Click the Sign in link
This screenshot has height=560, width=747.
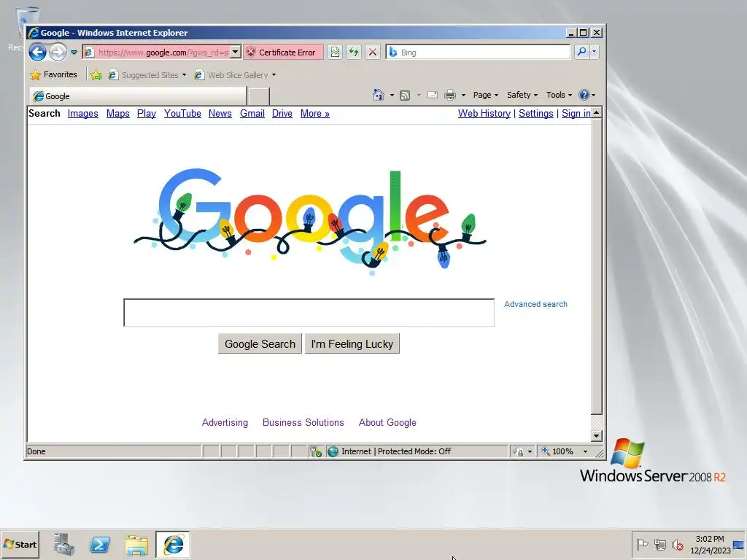click(576, 113)
